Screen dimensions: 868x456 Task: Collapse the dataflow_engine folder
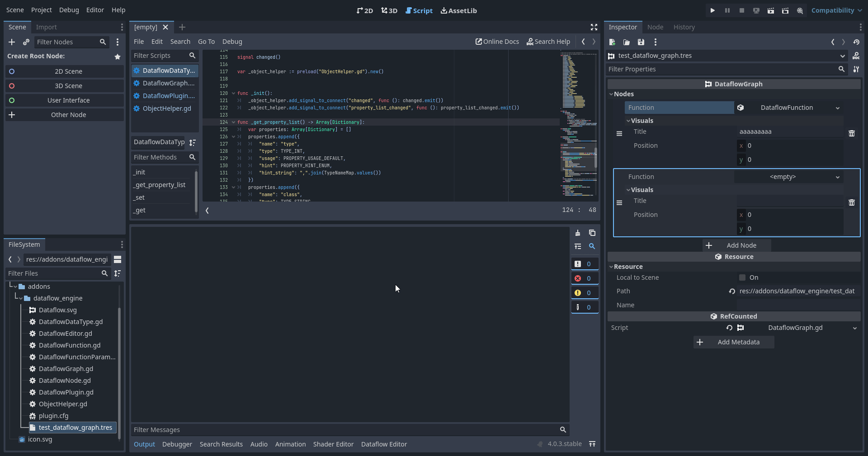coord(20,298)
